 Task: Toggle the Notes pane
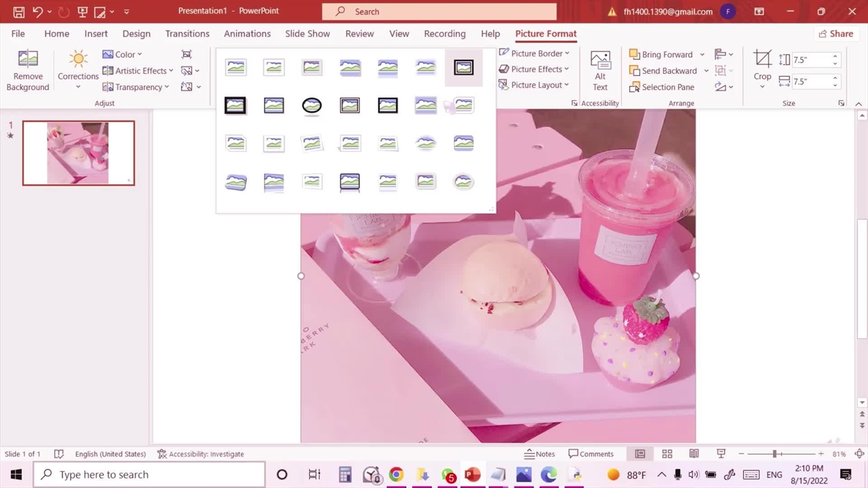click(540, 454)
